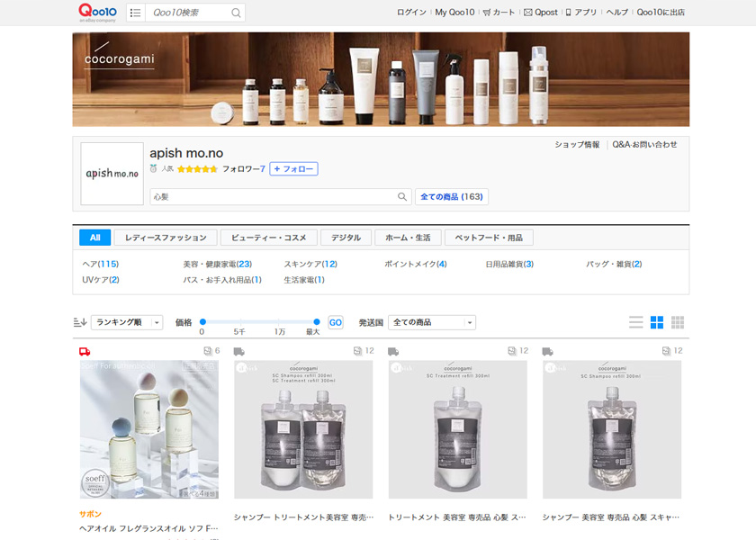Open the ショップ情報 link
The width and height of the screenshot is (756, 540).
pyautogui.click(x=577, y=145)
